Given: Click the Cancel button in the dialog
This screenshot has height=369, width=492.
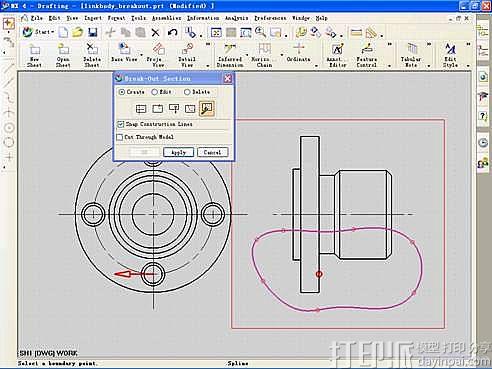Looking at the screenshot, I should click(212, 152).
